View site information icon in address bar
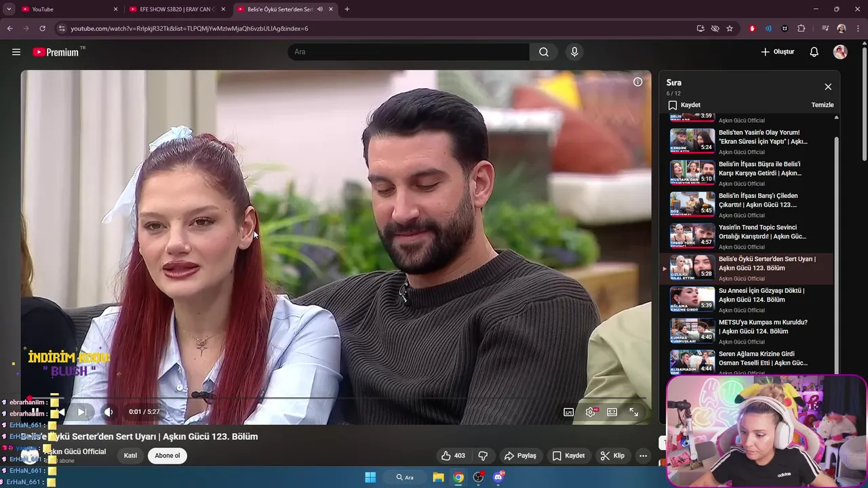Image resolution: width=868 pixels, height=488 pixels. tap(62, 28)
